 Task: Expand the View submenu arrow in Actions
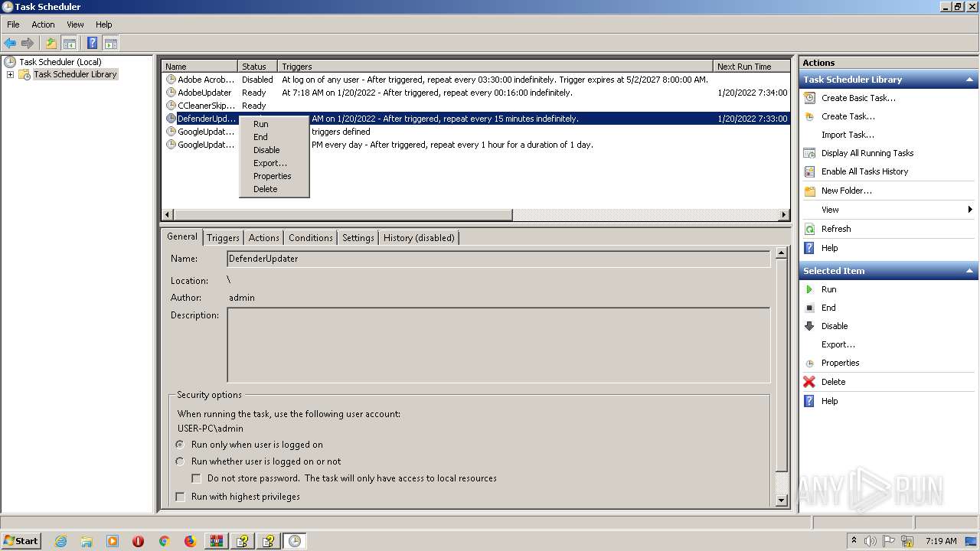tap(970, 210)
